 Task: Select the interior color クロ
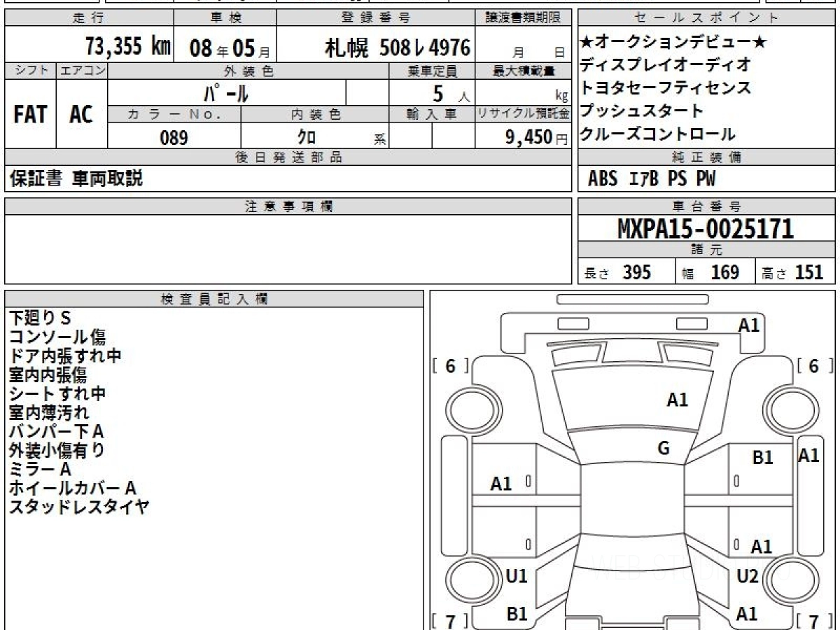click(307, 137)
